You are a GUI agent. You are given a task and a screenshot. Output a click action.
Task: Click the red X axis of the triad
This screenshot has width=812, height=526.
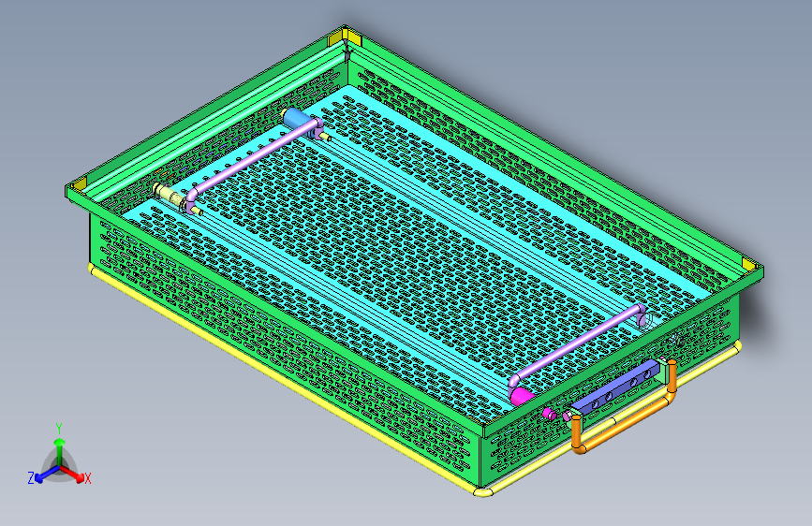(74, 474)
